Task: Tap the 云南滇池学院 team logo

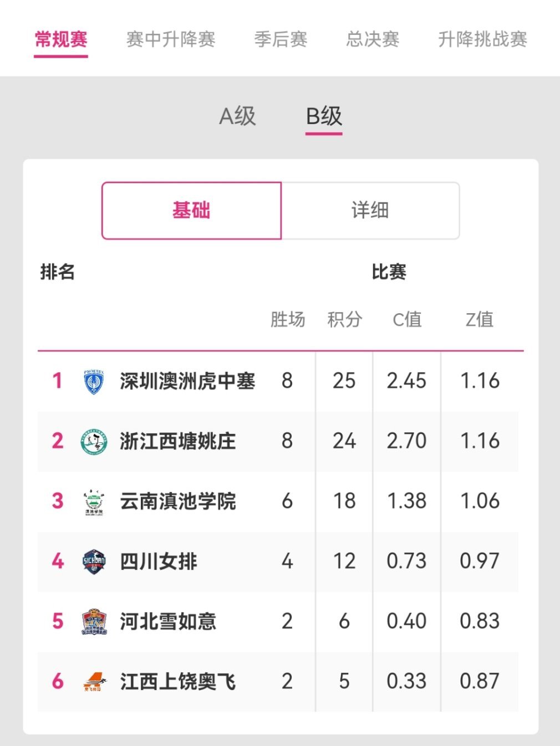Action: point(94,502)
